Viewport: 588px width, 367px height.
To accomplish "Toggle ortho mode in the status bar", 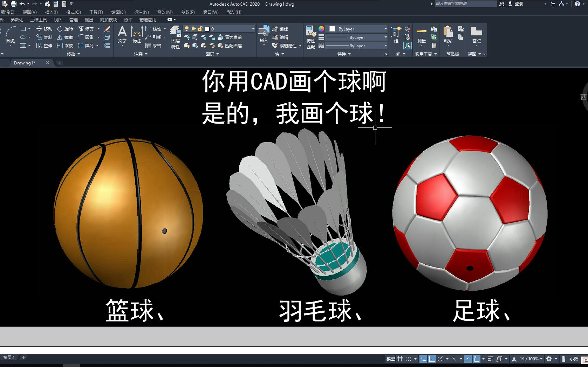I will pos(432,359).
